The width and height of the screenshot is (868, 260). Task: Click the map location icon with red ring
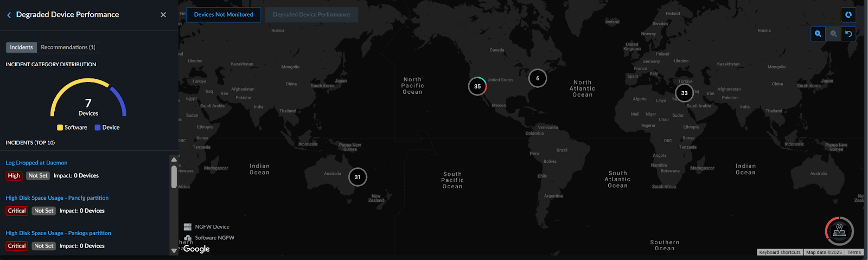(x=839, y=231)
